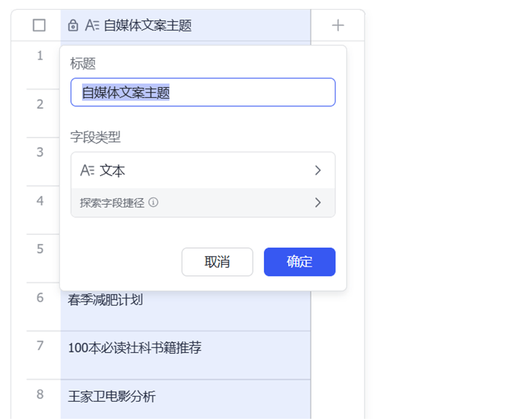Toggle the select-all checkbox in header
Viewport: 505px width, 420px height.
(40, 26)
